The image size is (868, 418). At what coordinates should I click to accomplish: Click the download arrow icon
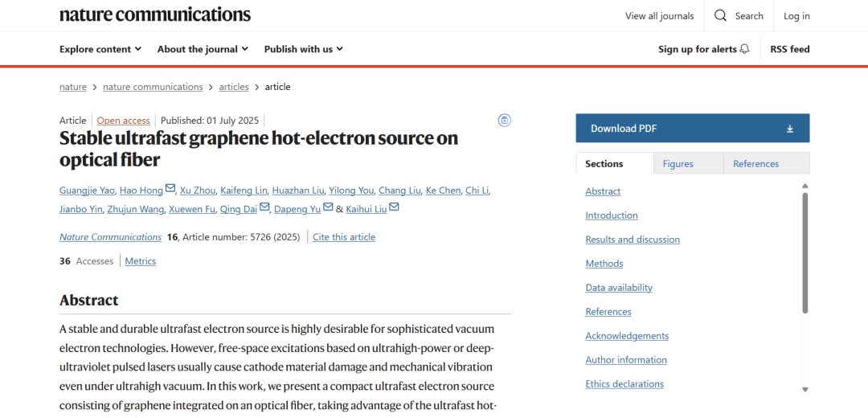coord(789,129)
